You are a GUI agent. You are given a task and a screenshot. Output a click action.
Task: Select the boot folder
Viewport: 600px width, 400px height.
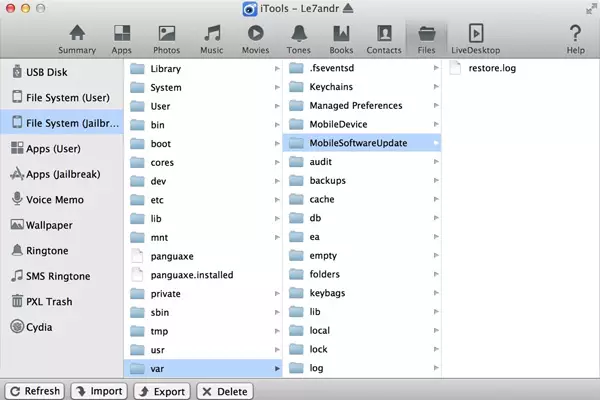(203, 144)
